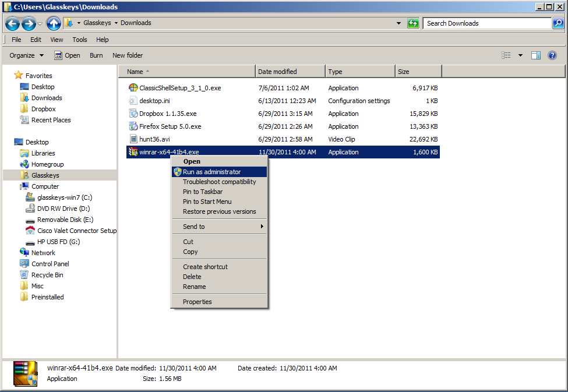This screenshot has width=568, height=392.
Task: Toggle the preview pane icon
Action: [536, 55]
